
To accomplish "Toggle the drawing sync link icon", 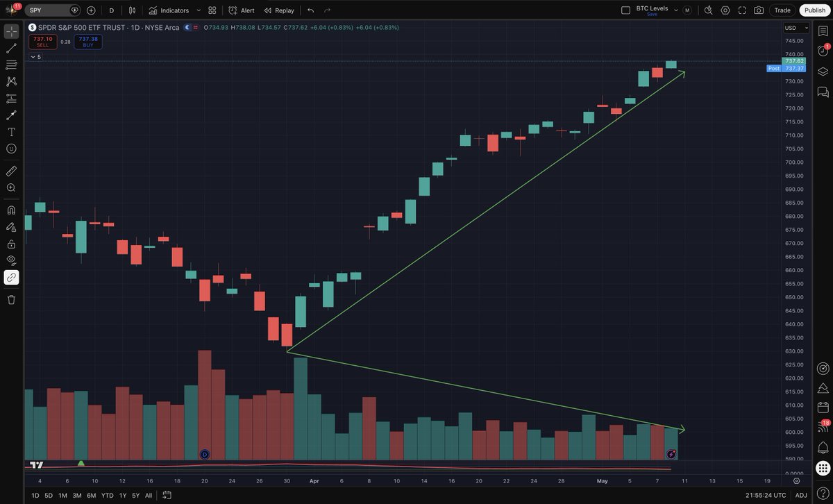I will click(11, 278).
